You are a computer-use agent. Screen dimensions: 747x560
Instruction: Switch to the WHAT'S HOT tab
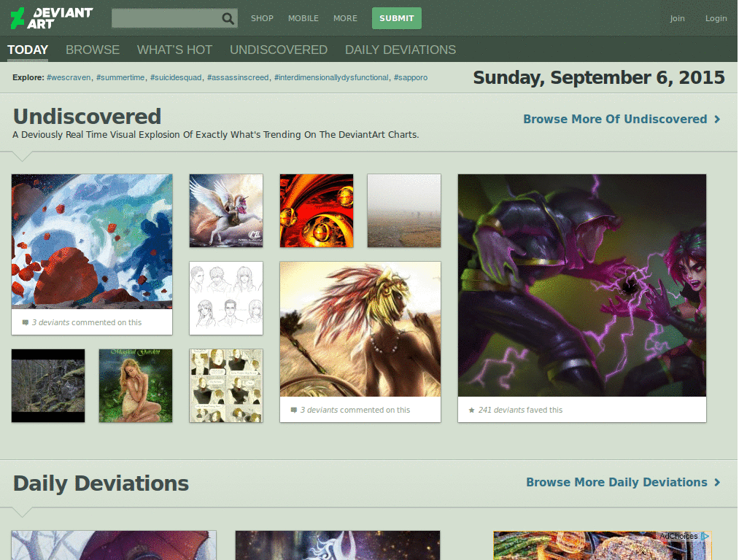click(x=174, y=50)
